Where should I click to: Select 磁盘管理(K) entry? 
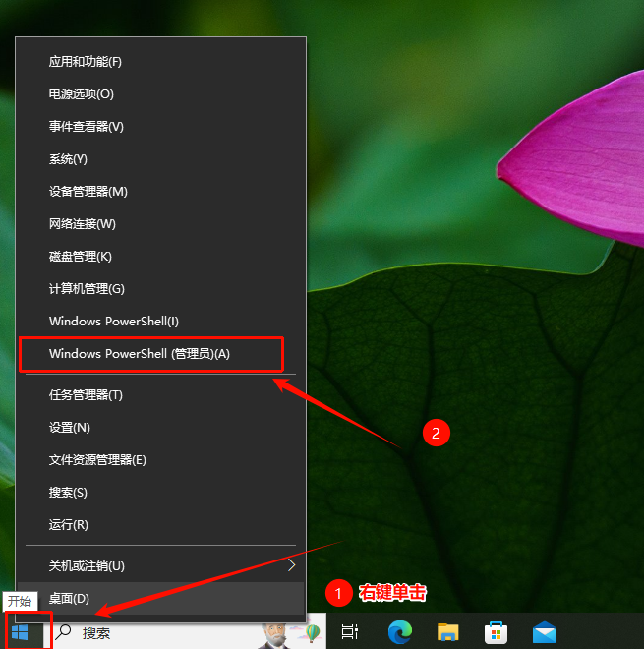(x=160, y=257)
